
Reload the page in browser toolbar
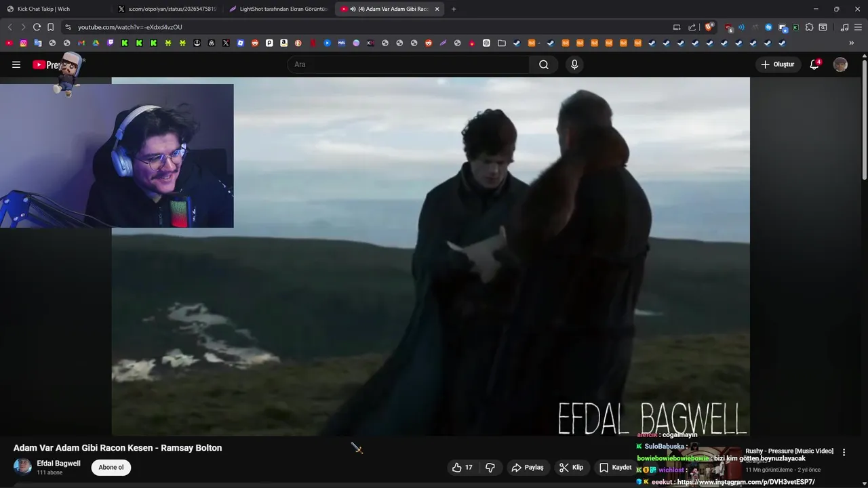click(37, 27)
